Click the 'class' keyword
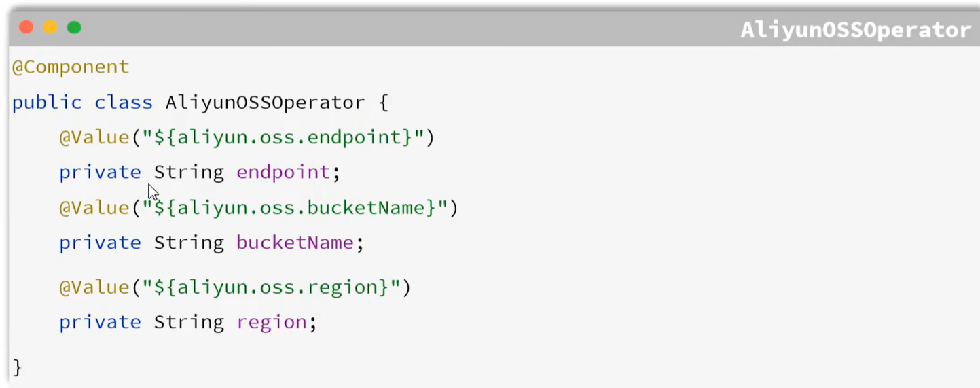Image resolution: width=980 pixels, height=388 pixels. (x=124, y=103)
